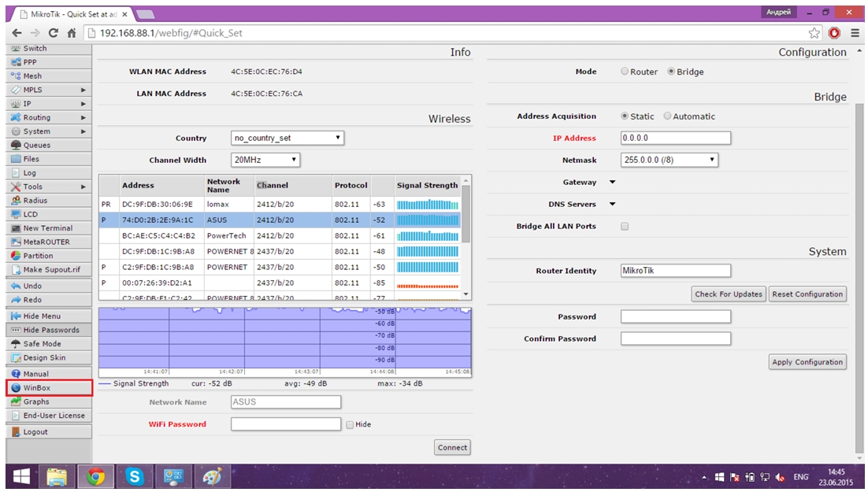Go back with browser back arrow
Image resolution: width=868 pixels, height=492 pixels.
pyautogui.click(x=17, y=33)
